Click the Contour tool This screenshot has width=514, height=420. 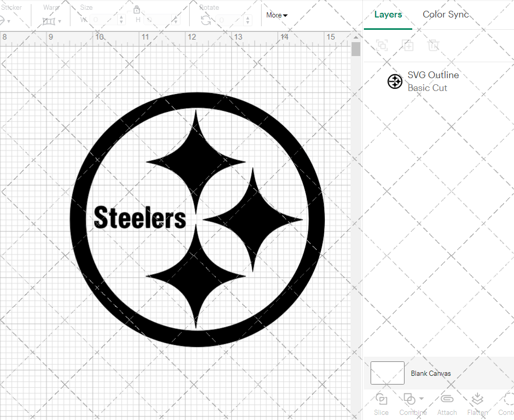pos(507,404)
